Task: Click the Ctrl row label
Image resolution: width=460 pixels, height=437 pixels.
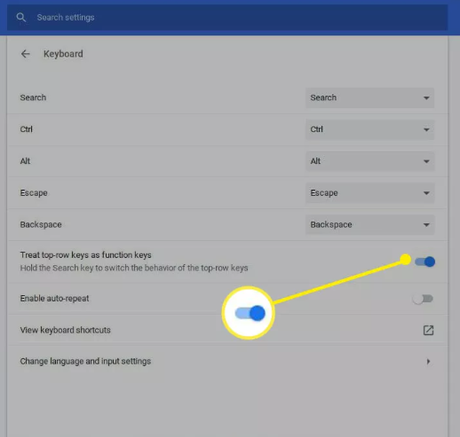Action: point(26,129)
